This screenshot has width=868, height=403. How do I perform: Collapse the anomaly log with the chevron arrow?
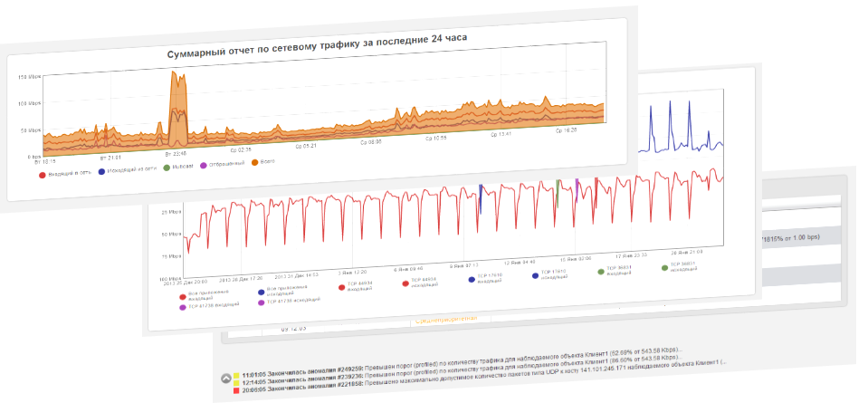[x=226, y=379]
